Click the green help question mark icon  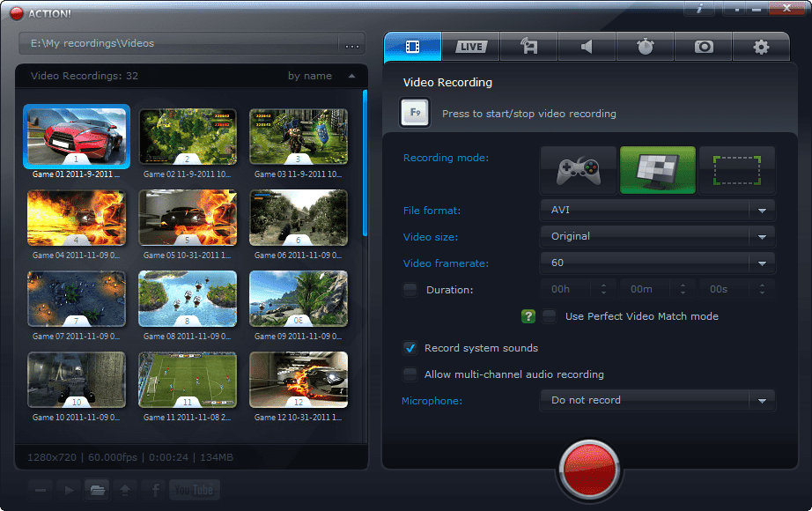528,316
